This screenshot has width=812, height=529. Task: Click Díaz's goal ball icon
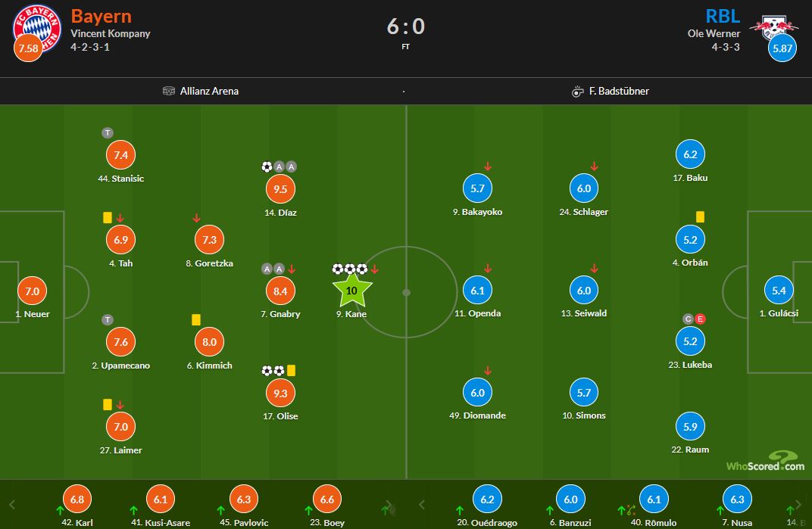click(267, 166)
